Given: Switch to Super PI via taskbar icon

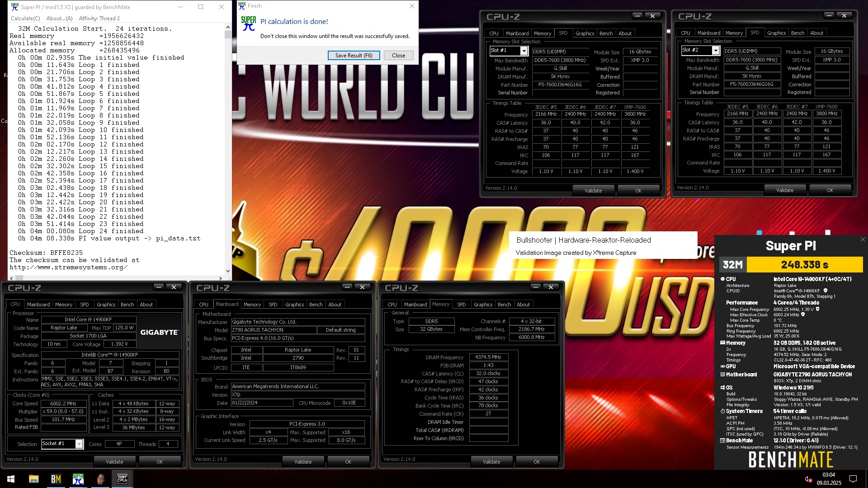Looking at the screenshot, I should coord(78,479).
